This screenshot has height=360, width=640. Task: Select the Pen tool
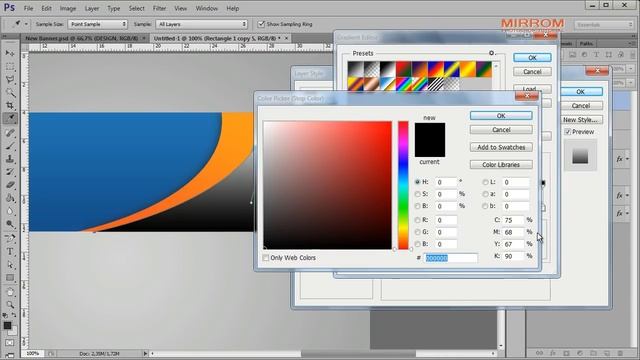click(x=10, y=238)
